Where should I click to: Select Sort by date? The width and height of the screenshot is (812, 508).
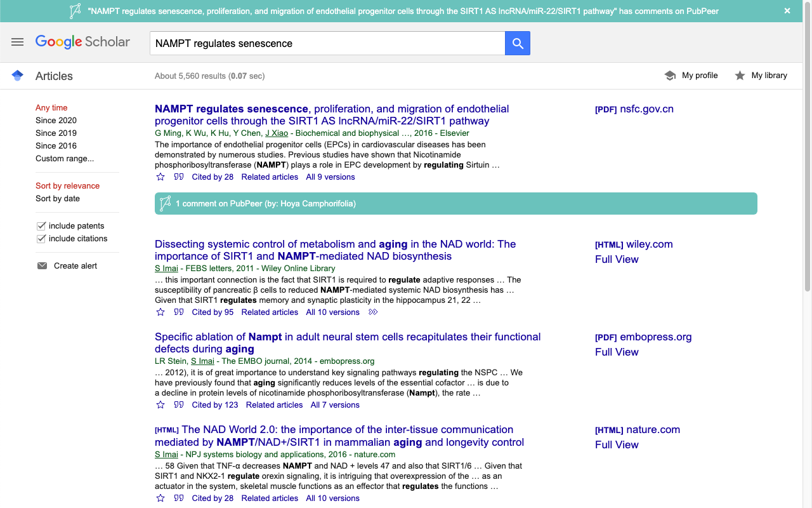click(58, 199)
